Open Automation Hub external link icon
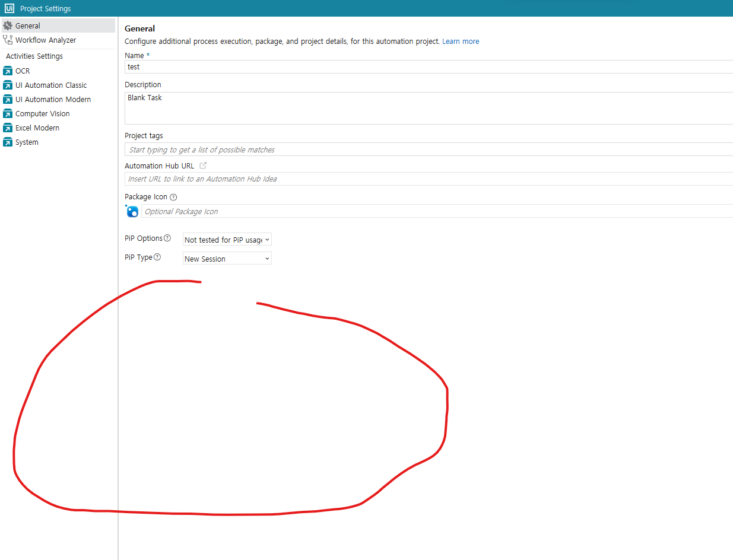 tap(203, 166)
